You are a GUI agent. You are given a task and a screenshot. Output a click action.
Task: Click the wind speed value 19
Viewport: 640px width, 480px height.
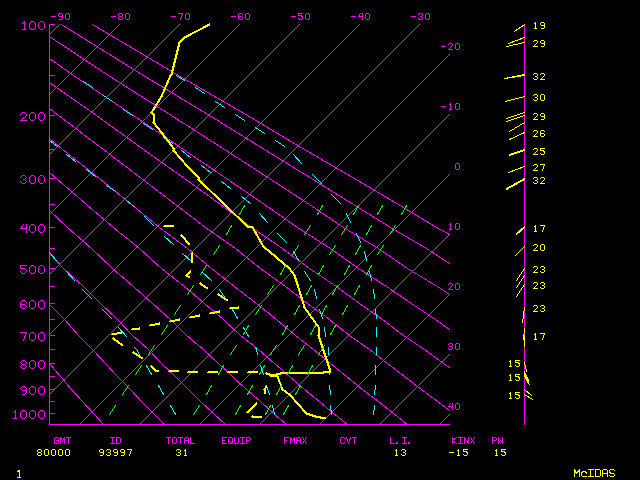coord(539,26)
